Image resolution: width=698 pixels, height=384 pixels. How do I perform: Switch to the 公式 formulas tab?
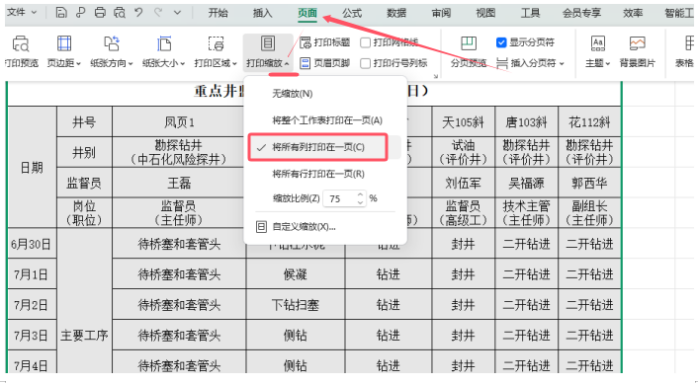(352, 13)
